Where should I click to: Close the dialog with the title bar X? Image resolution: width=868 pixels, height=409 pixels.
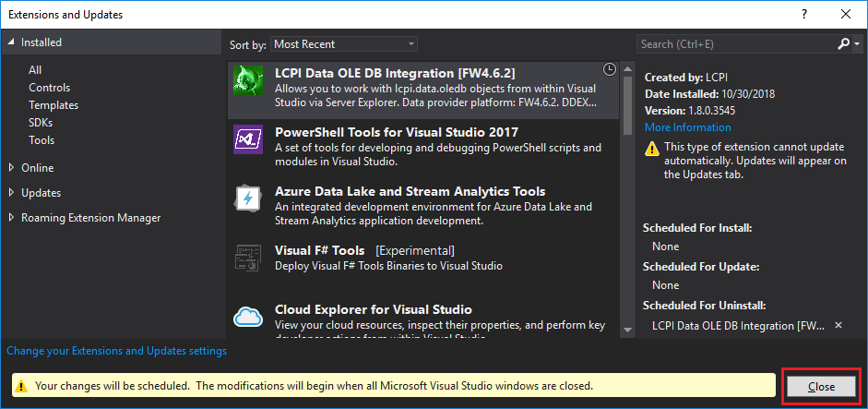tap(845, 15)
